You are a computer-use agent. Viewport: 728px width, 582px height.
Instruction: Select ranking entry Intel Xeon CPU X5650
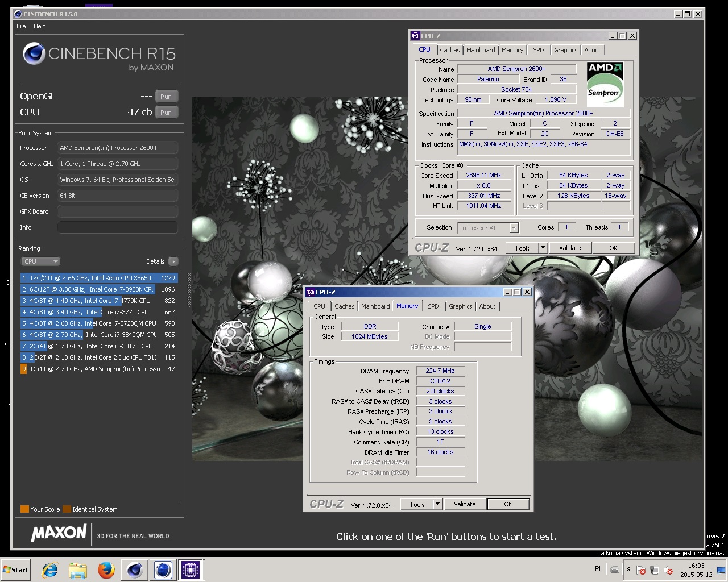[99, 278]
